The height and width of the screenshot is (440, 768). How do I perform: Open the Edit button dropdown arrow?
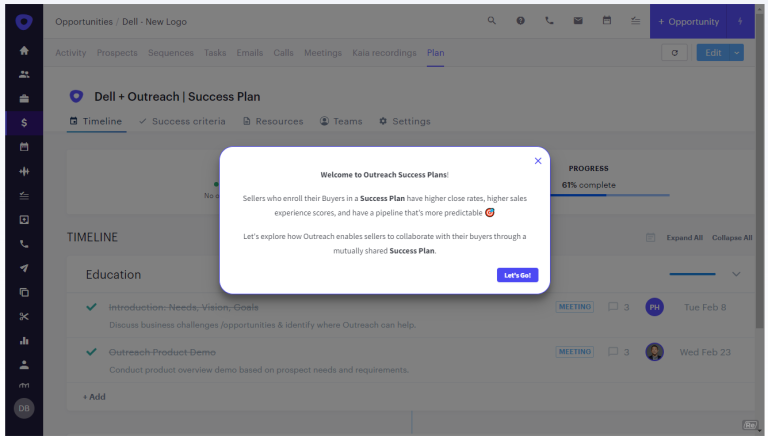tap(737, 53)
